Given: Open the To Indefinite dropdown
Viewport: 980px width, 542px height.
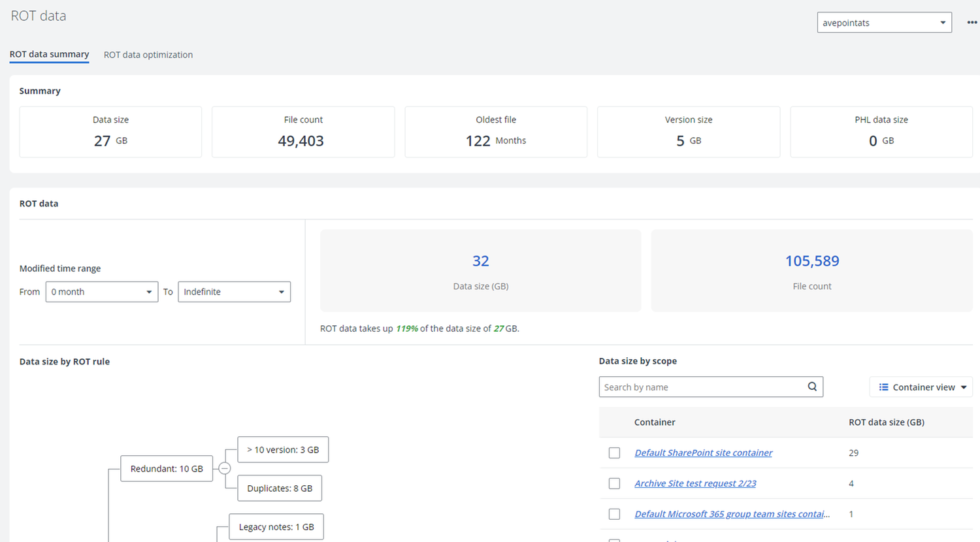Looking at the screenshot, I should tap(234, 292).
